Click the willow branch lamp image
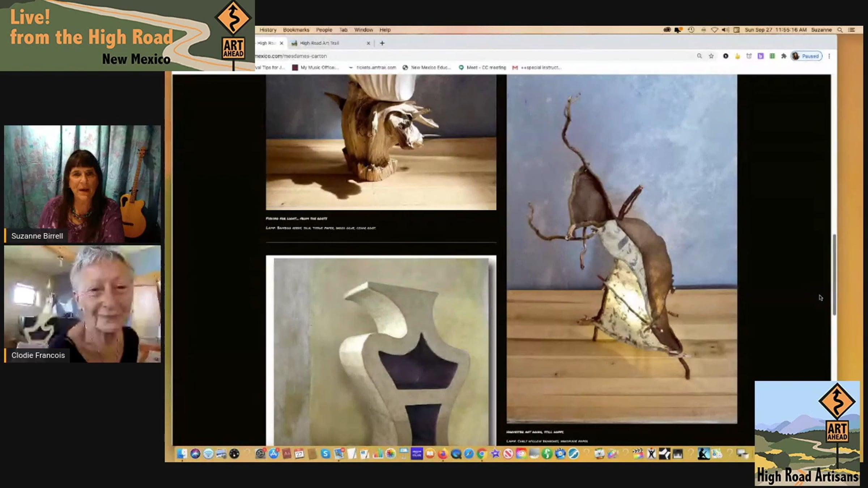 click(x=621, y=249)
